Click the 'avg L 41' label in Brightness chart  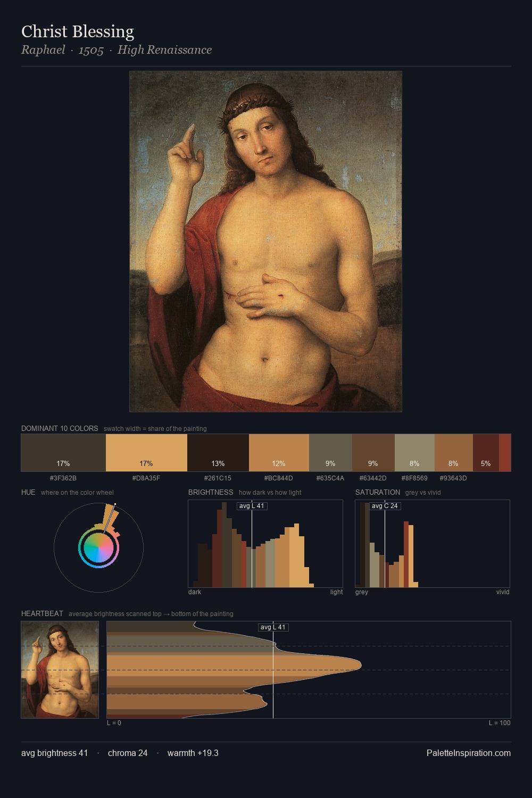point(252,506)
